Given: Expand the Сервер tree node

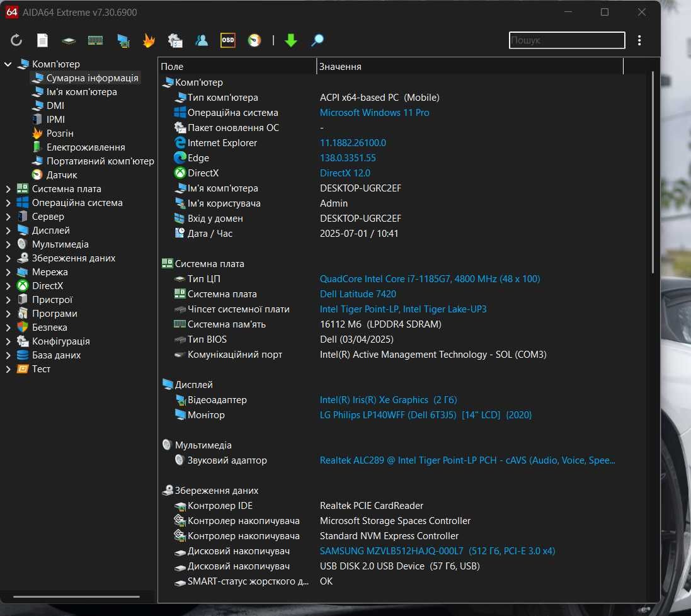Looking at the screenshot, I should point(8,217).
